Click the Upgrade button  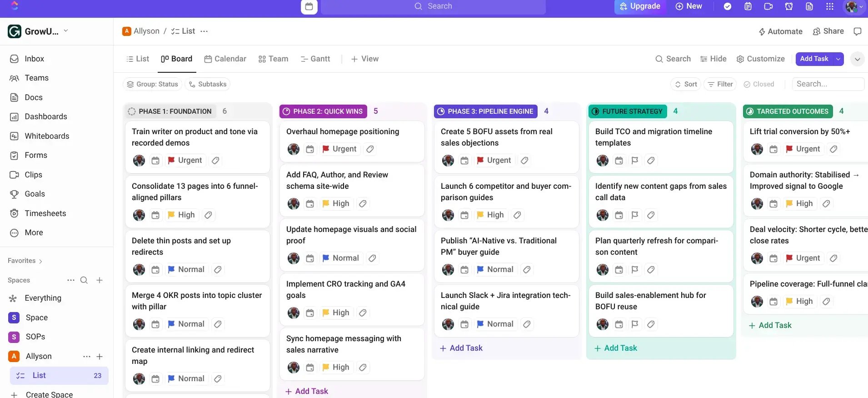pos(640,6)
